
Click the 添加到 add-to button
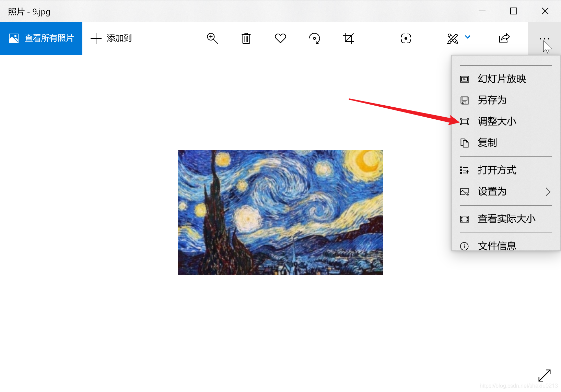[111, 38]
